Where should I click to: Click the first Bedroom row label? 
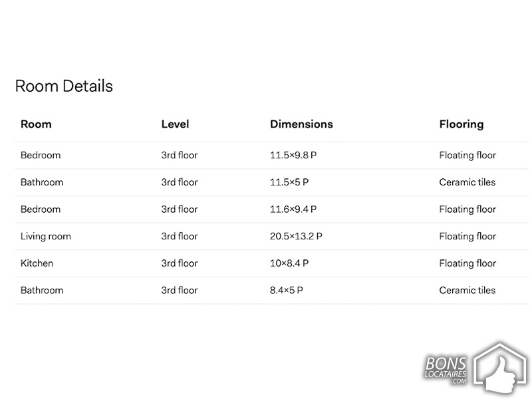pos(41,155)
